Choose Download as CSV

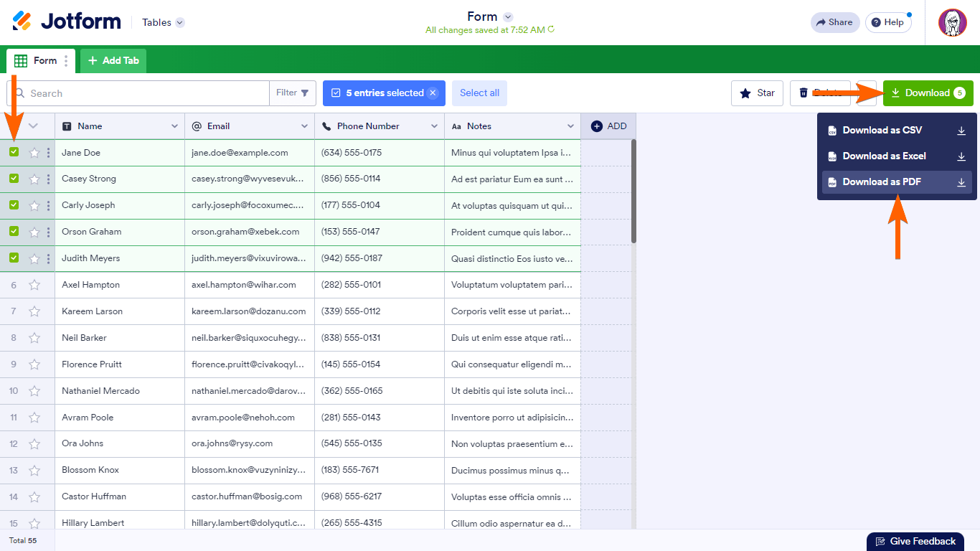click(x=897, y=131)
